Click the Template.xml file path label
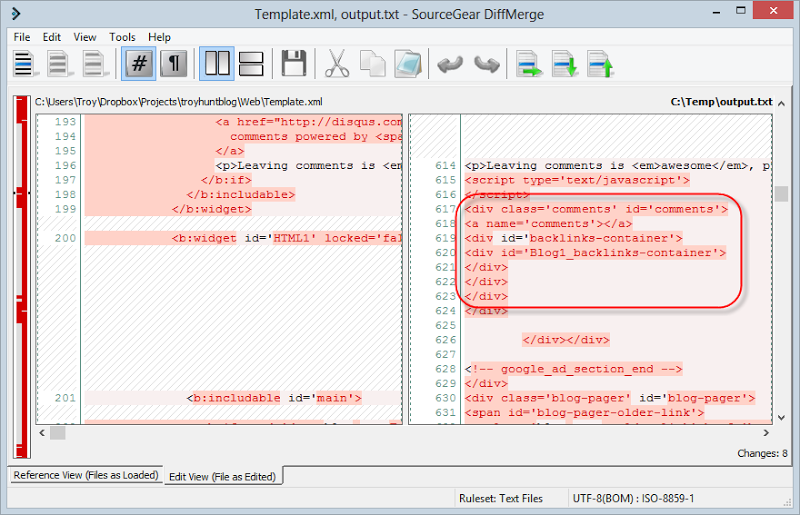 click(179, 102)
